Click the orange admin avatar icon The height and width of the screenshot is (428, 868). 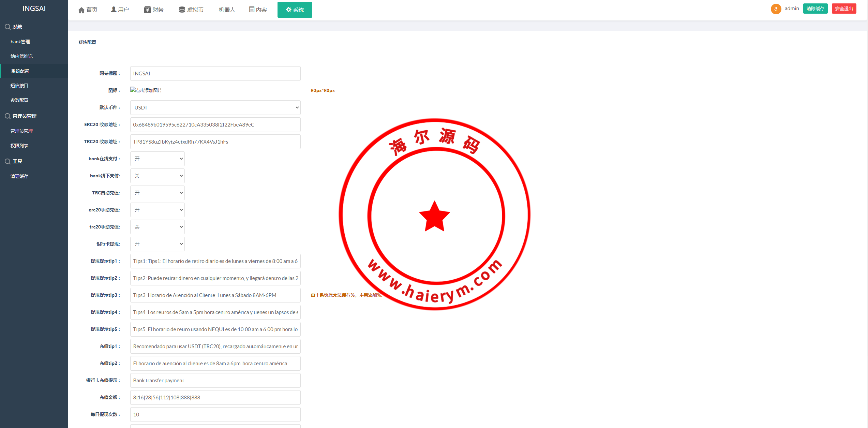776,9
